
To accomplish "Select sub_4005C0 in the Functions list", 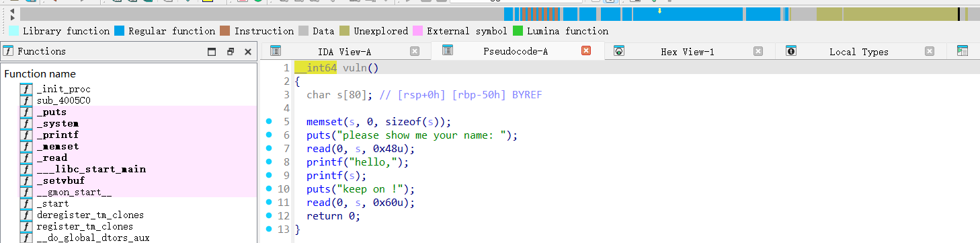I will [x=64, y=100].
